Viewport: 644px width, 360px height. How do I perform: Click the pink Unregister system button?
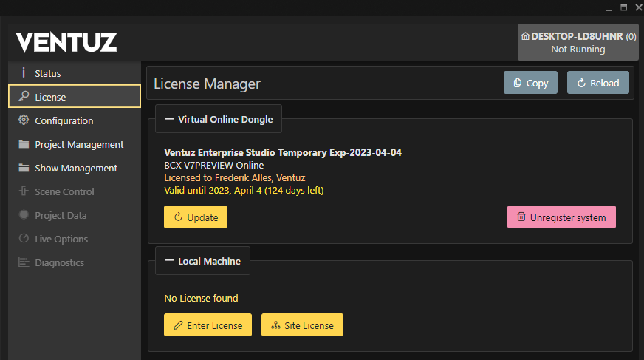pos(561,217)
